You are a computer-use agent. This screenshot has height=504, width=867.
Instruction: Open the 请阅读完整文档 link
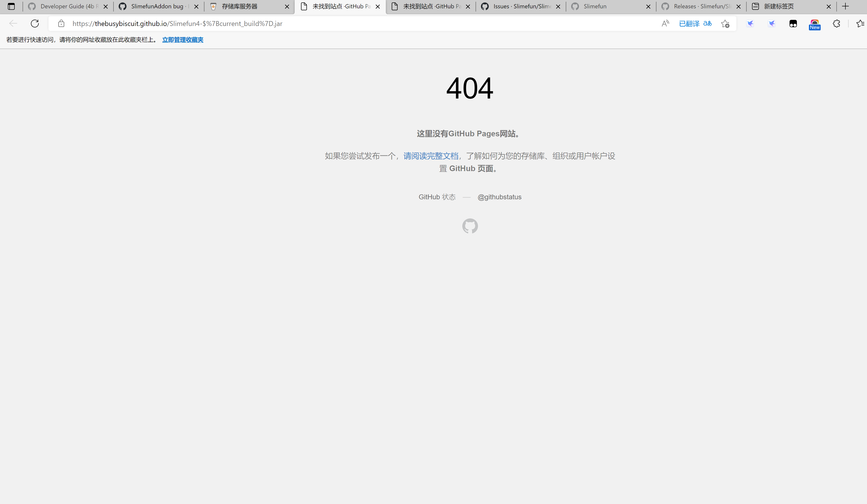click(x=430, y=156)
